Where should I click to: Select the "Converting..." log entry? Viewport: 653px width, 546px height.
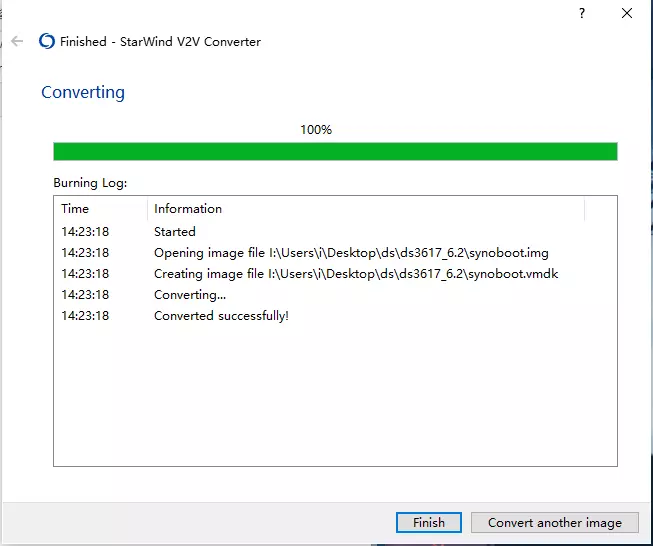[x=190, y=295]
